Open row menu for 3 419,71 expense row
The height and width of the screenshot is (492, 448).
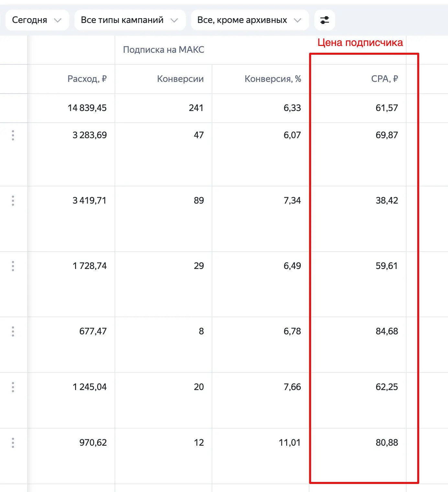pyautogui.click(x=13, y=201)
